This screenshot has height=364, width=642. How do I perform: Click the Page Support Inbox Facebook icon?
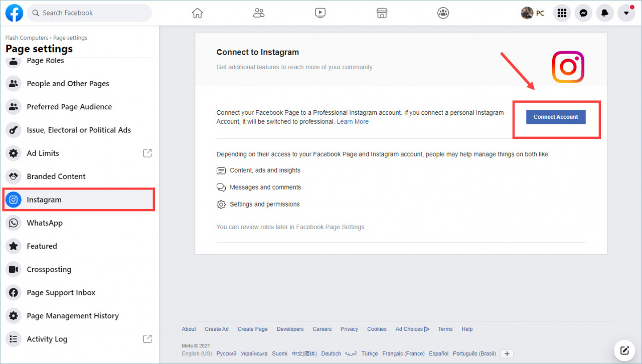click(x=14, y=292)
